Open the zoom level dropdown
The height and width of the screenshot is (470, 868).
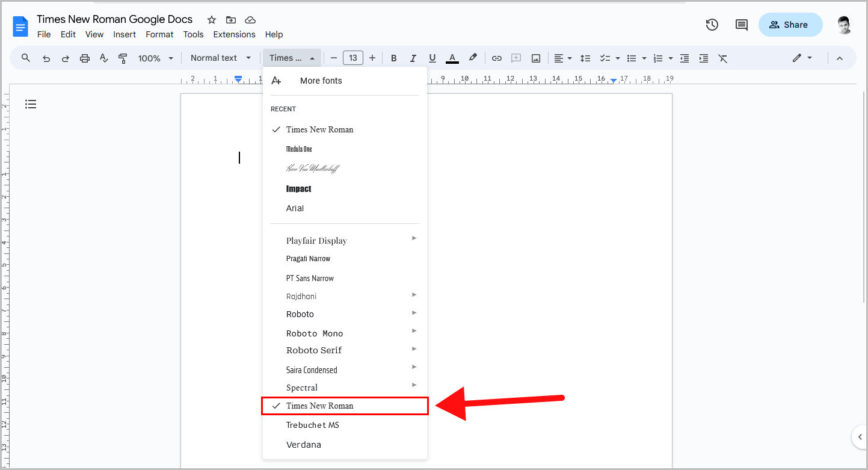[x=155, y=58]
